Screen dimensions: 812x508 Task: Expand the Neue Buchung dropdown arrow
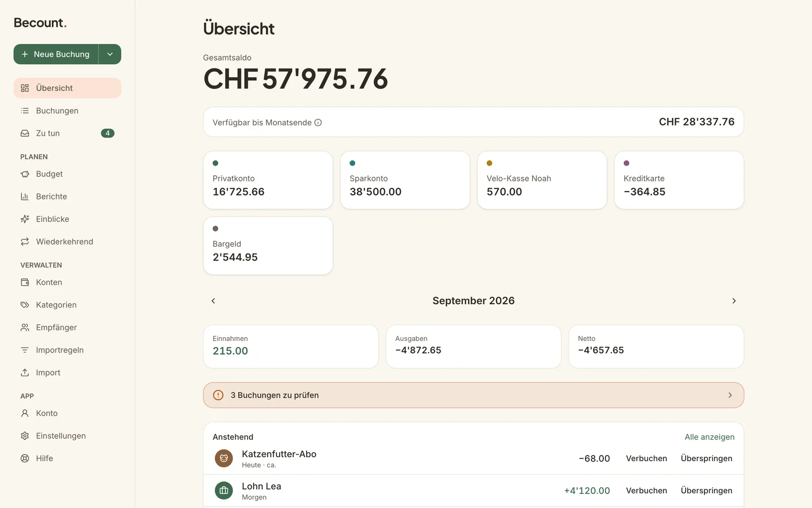110,54
